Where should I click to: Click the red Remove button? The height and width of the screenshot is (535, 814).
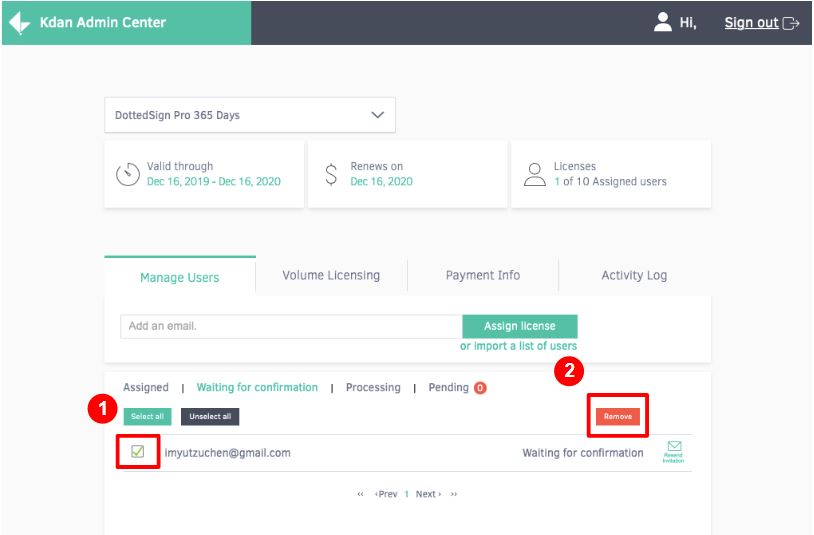[x=618, y=416]
